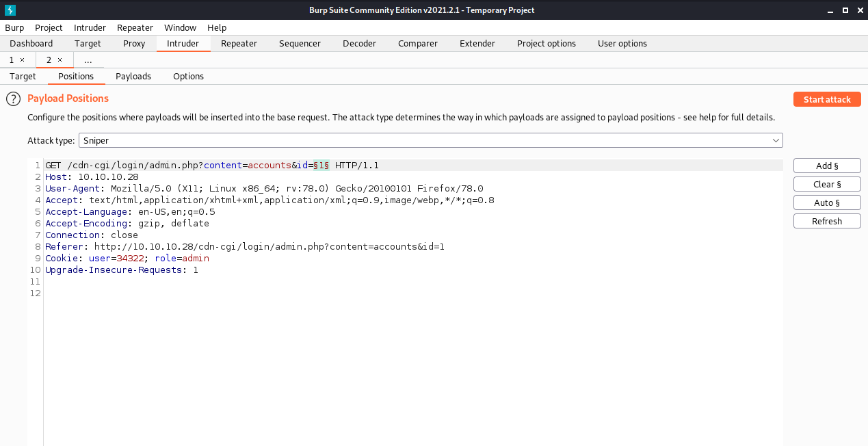Click the Add § button
The height and width of the screenshot is (446, 868).
coord(826,166)
